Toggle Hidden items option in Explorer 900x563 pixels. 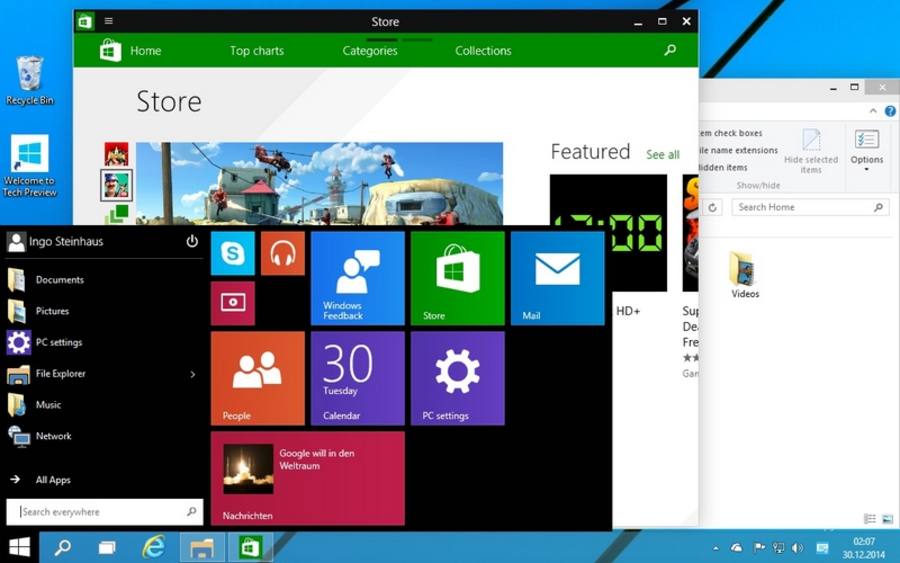click(x=723, y=168)
